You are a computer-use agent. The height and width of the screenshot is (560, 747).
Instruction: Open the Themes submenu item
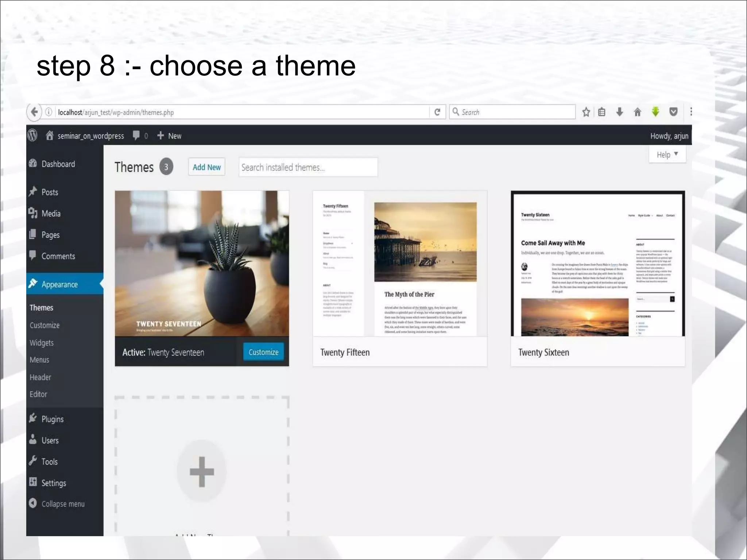(42, 308)
